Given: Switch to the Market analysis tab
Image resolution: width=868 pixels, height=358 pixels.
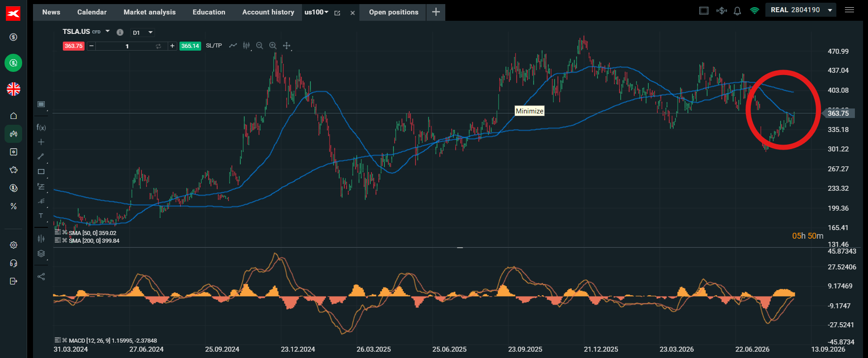Looking at the screenshot, I should 150,12.
